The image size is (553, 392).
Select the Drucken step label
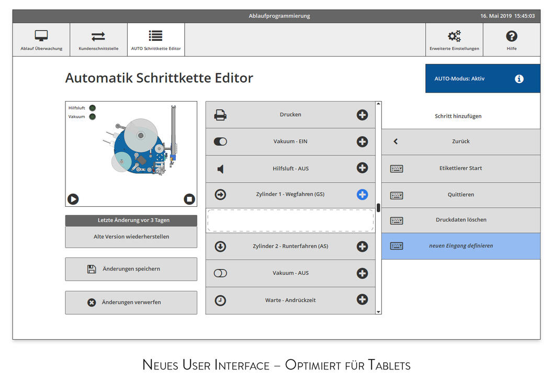click(x=290, y=115)
